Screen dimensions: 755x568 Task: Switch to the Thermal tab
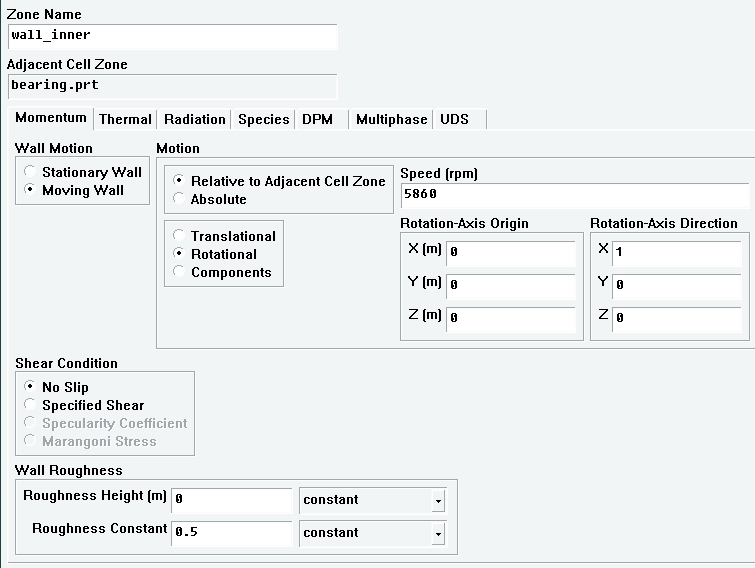125,119
